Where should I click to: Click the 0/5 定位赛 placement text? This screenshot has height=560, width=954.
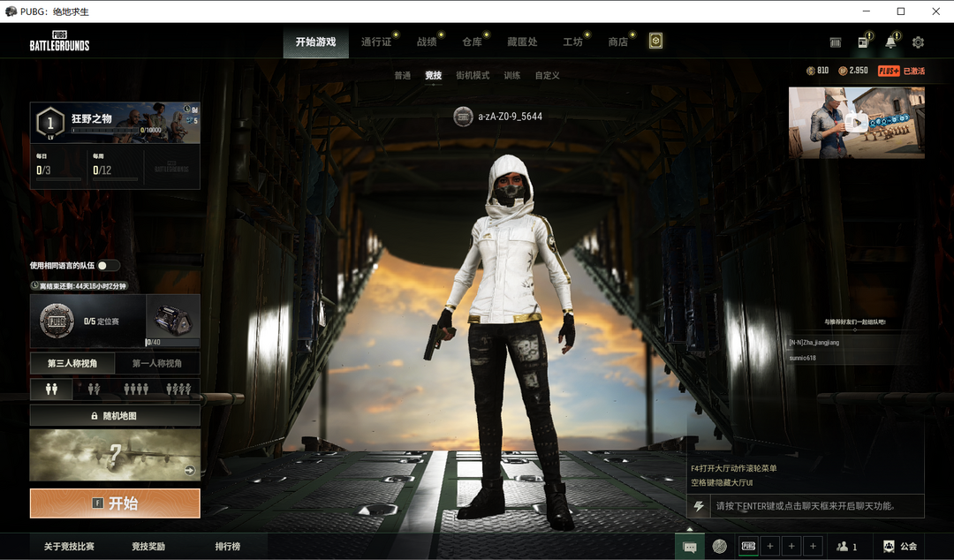(x=102, y=322)
